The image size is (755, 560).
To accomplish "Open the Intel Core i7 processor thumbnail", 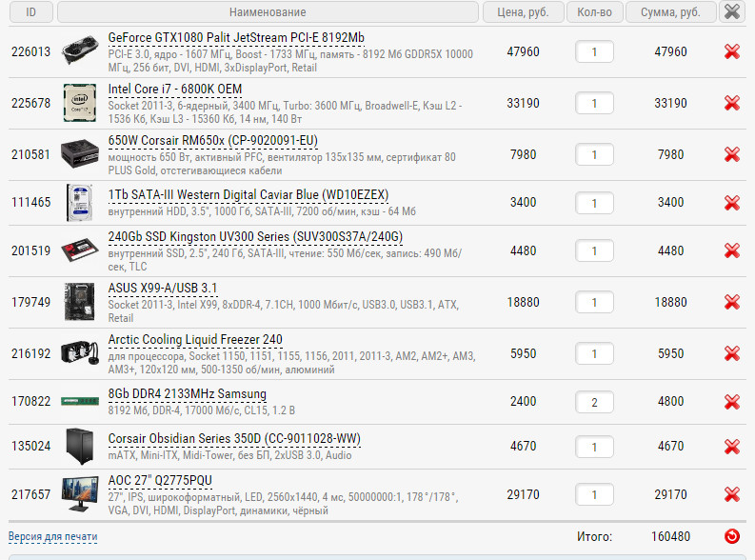I will point(80,103).
